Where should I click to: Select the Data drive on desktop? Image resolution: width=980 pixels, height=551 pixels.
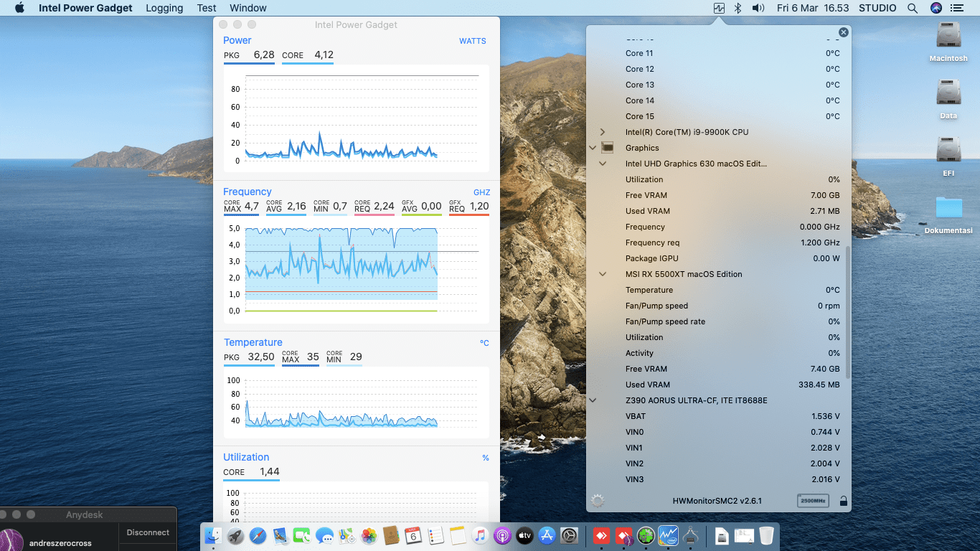click(x=948, y=99)
